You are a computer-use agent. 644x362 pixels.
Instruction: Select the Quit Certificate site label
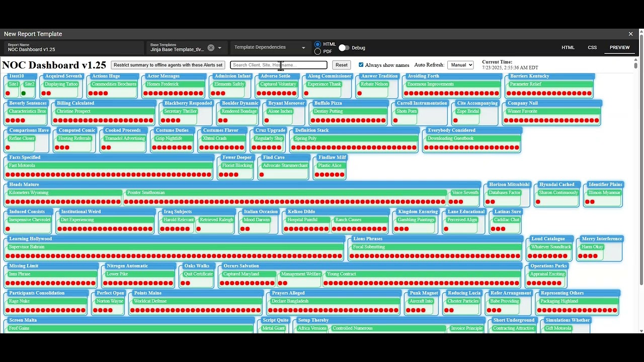[198, 275]
